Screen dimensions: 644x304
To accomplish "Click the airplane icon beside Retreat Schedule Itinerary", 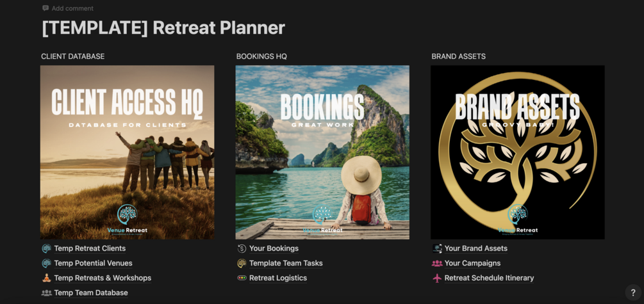I will tap(437, 278).
